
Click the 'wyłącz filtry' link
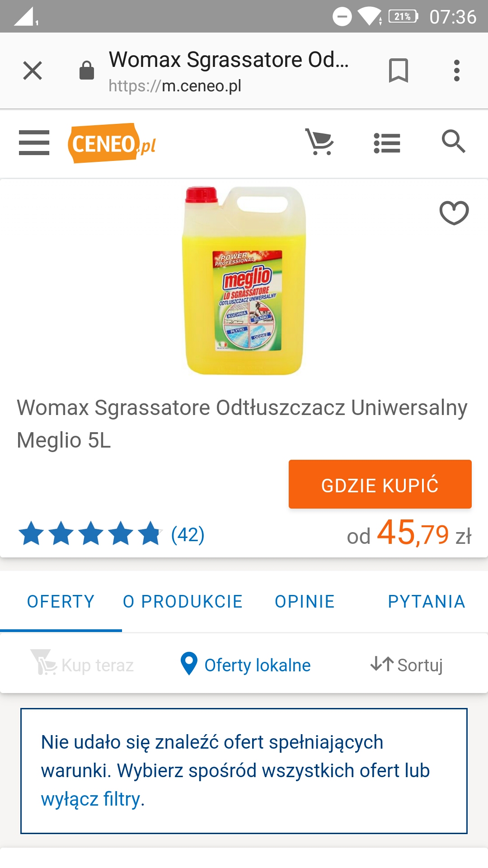coord(93,799)
